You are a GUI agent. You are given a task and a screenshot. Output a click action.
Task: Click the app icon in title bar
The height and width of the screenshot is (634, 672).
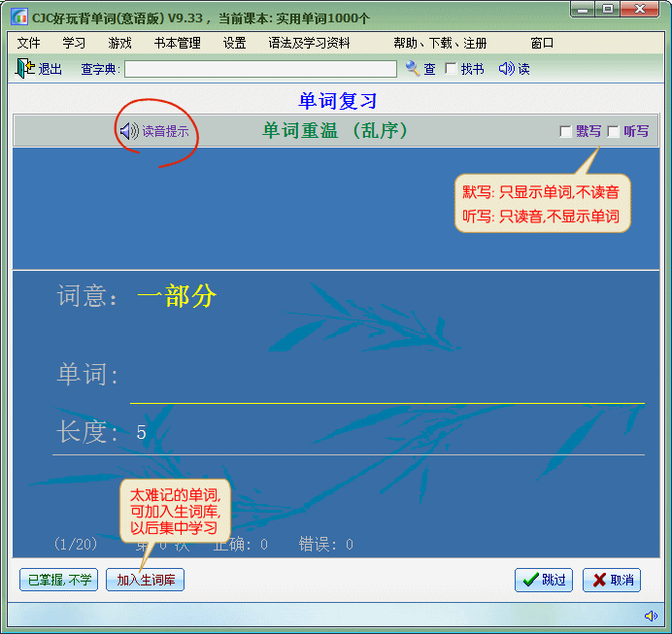click(18, 17)
